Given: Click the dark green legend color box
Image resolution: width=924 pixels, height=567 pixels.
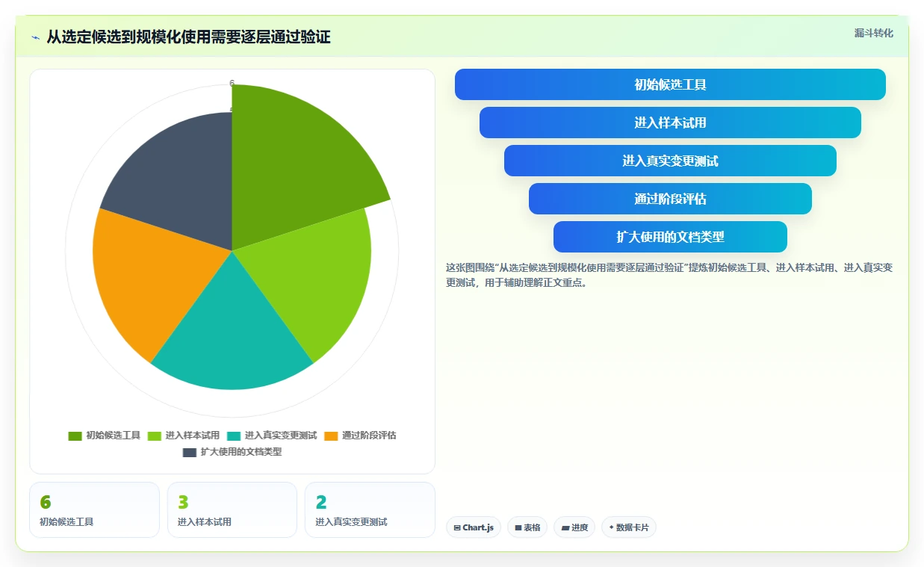Looking at the screenshot, I should pos(75,436).
